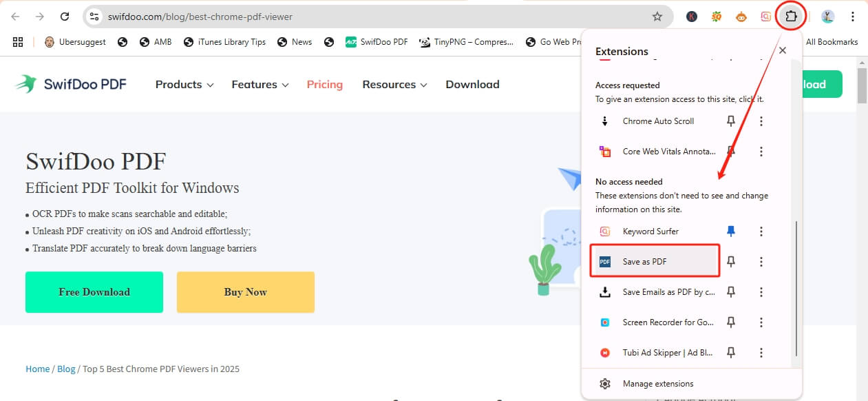Open the SwifDoo PDF bookmark
The image size is (868, 401).
(377, 42)
